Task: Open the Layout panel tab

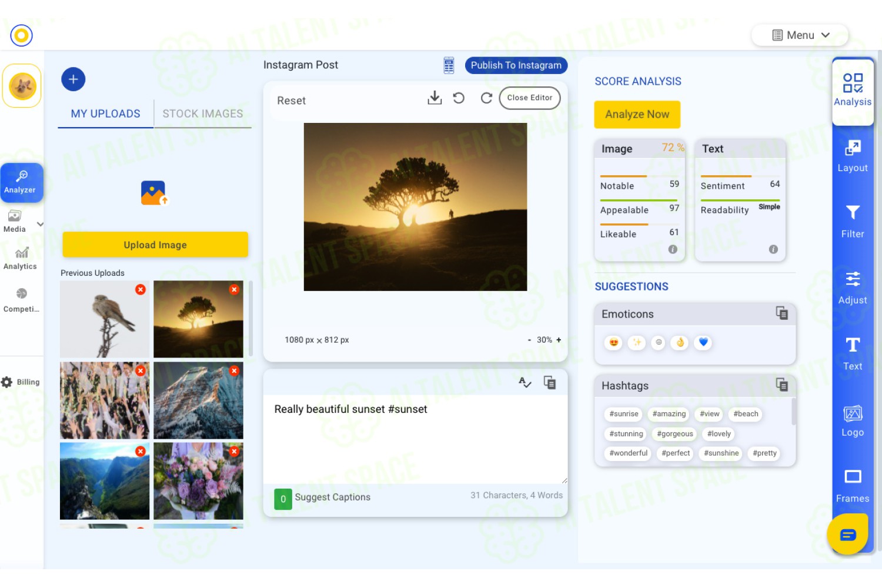Action: coord(853,156)
